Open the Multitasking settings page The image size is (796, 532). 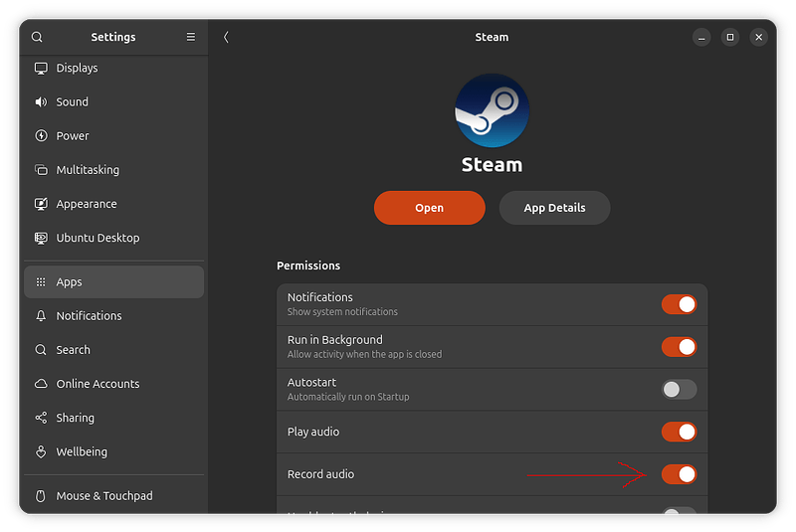(x=88, y=170)
